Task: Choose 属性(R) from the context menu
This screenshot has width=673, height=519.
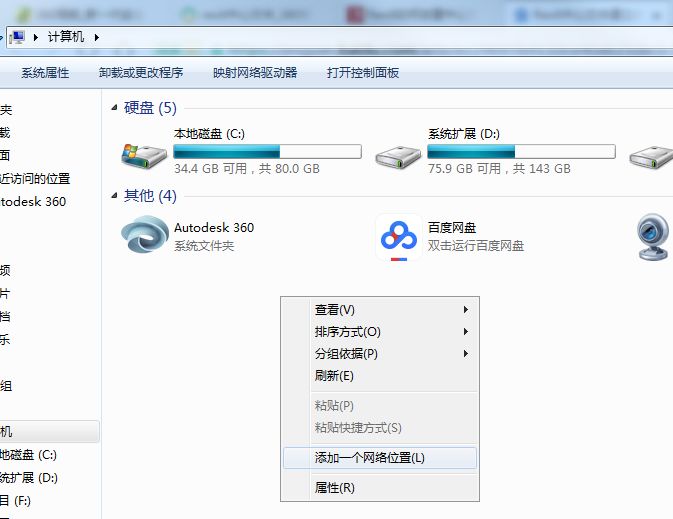Action: [x=380, y=488]
